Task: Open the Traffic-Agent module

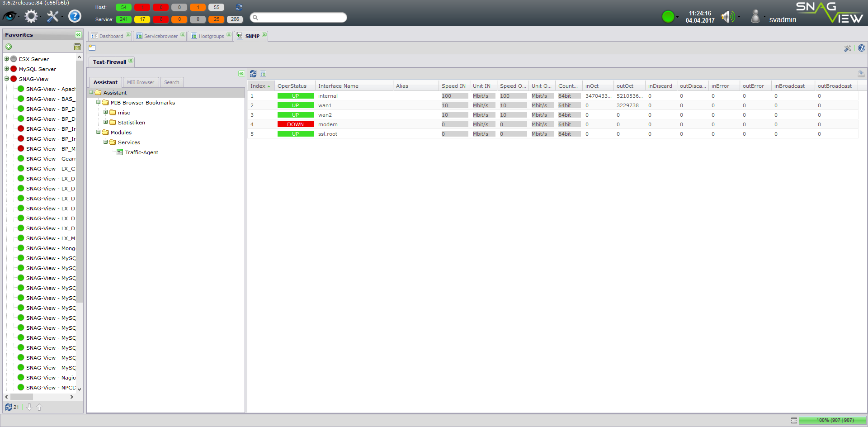Action: 142,152
